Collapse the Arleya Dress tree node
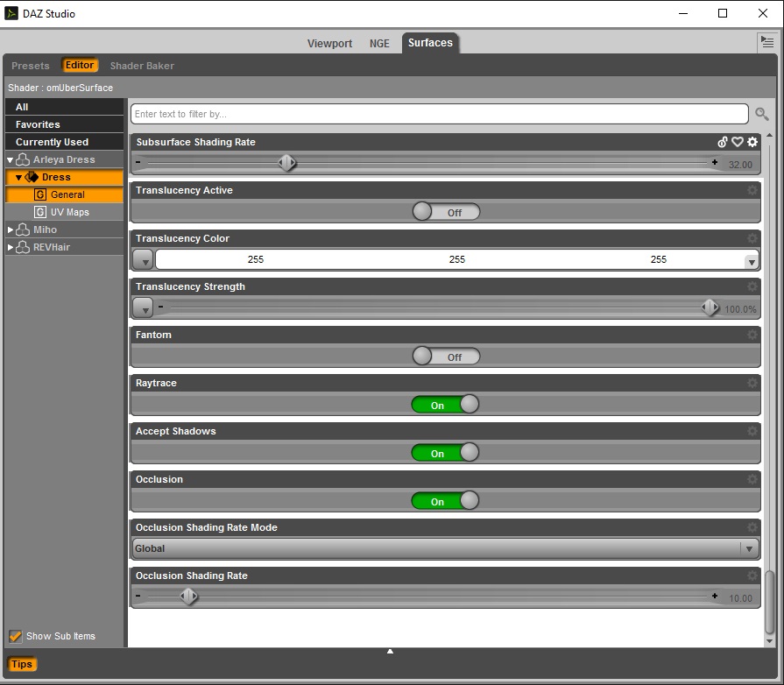Image resolution: width=784 pixels, height=685 pixels. 10,160
